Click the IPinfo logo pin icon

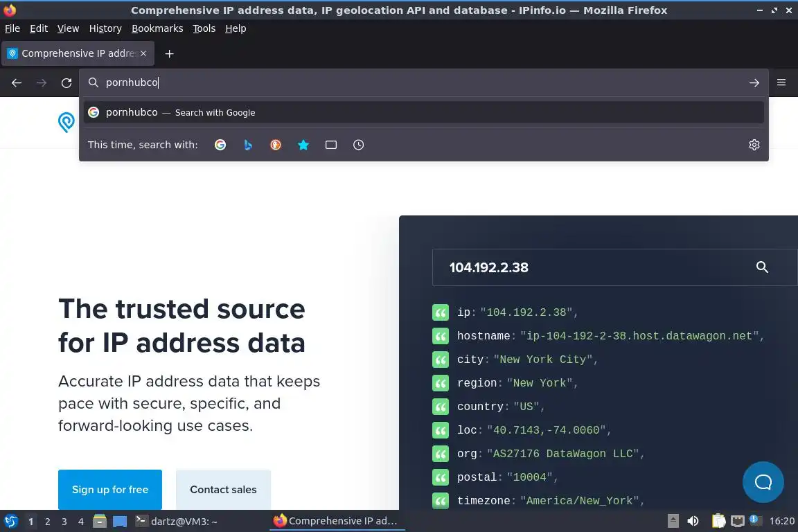point(66,122)
